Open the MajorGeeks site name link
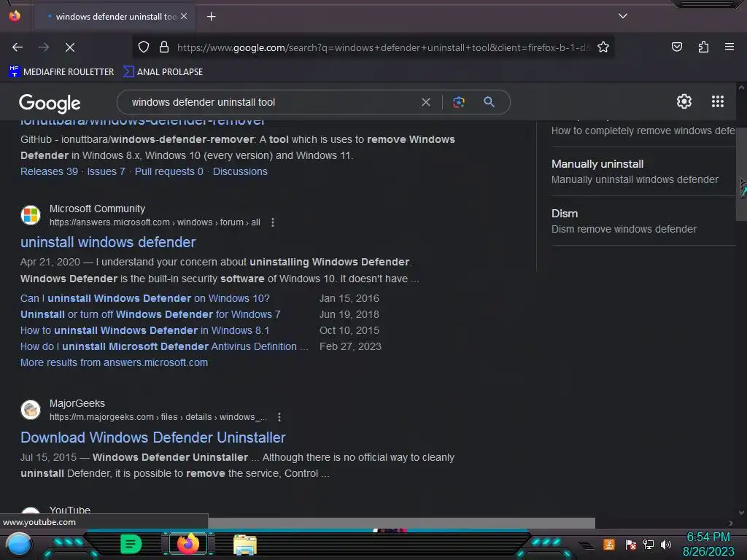Image resolution: width=747 pixels, height=560 pixels. point(77,403)
